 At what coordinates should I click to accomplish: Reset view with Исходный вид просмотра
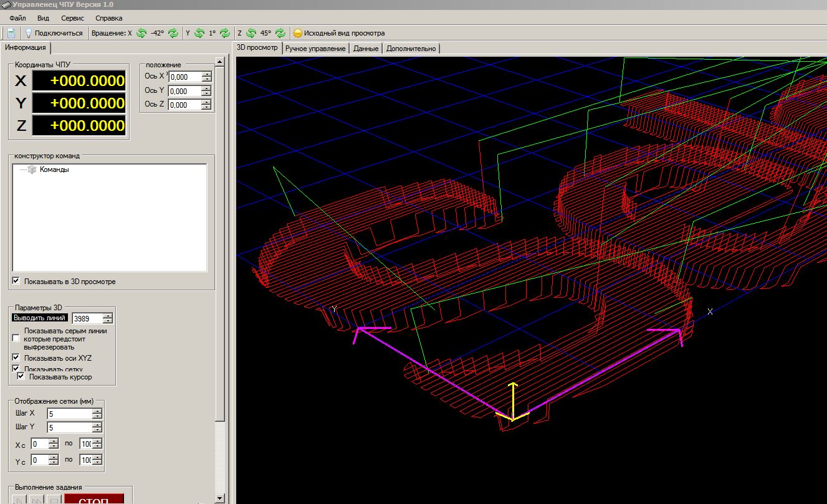click(x=339, y=33)
